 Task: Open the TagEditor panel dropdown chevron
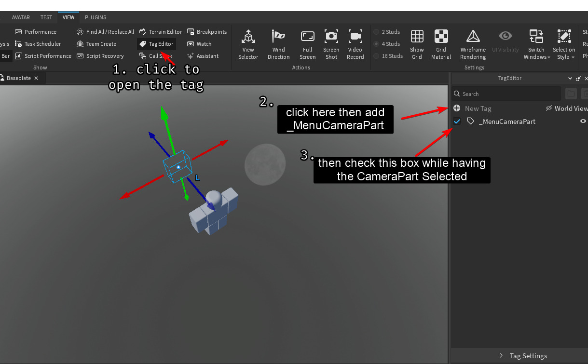coord(570,78)
